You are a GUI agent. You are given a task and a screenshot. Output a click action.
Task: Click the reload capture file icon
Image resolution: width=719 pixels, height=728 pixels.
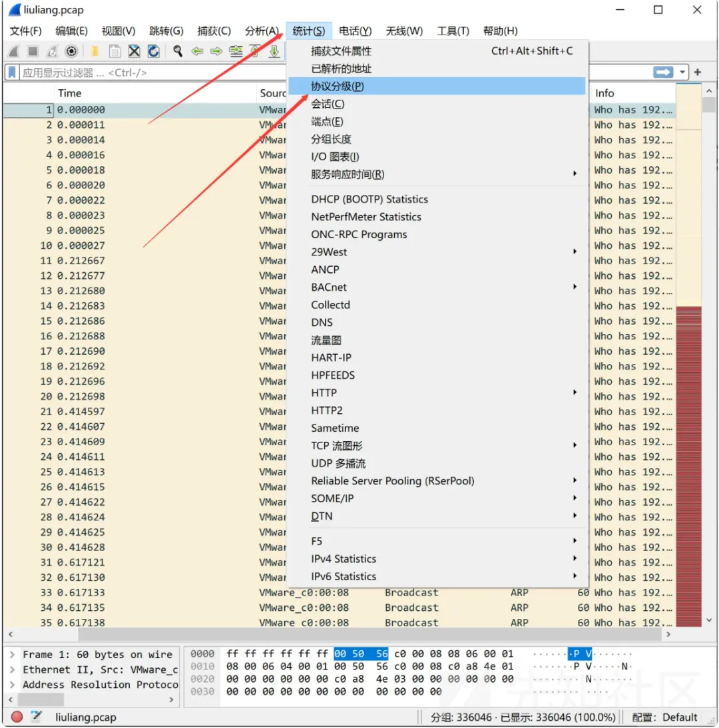click(153, 51)
